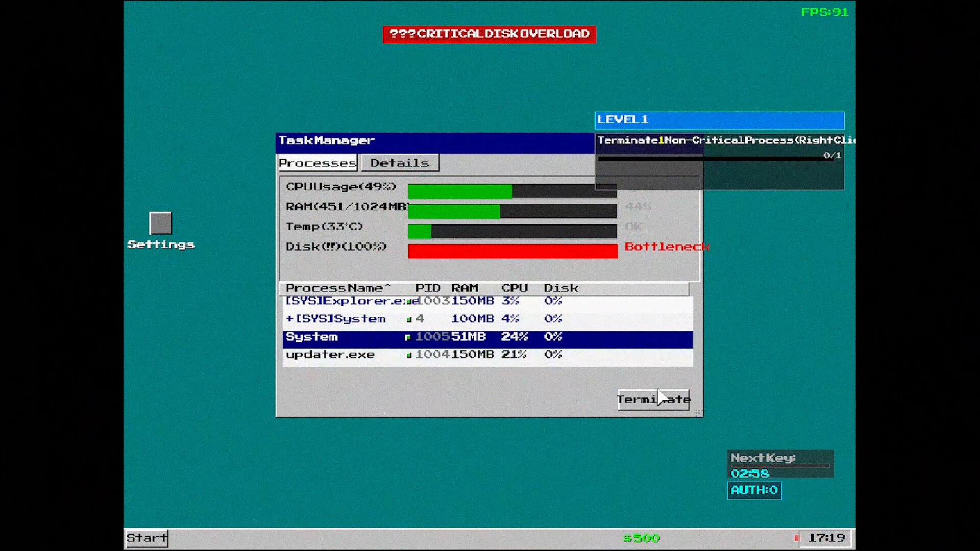Viewport: 980px width, 551px height.
Task: Click the AUTH:0 badge
Action: [x=754, y=491]
